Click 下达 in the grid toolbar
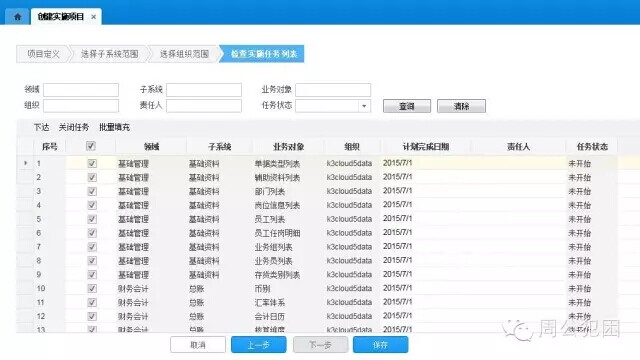Screen dimensions: 640x360 click(x=41, y=127)
